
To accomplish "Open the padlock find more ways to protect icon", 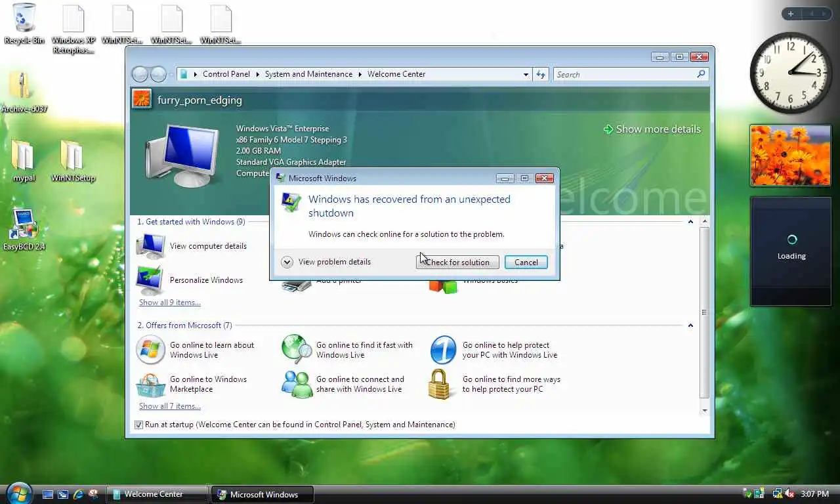I will point(440,384).
